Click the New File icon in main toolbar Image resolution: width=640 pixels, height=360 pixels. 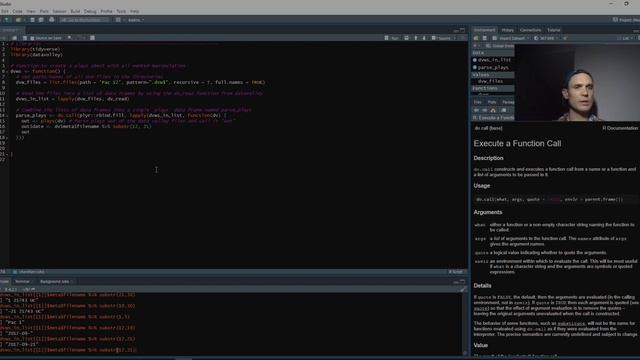(x=7, y=20)
